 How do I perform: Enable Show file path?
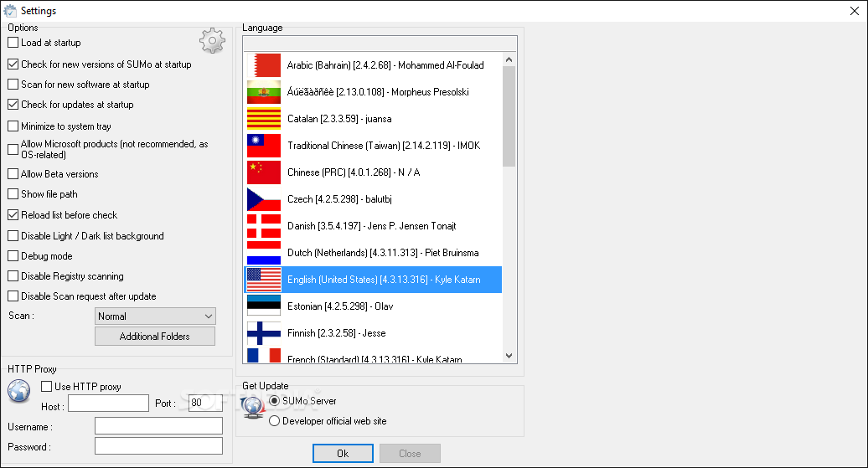[x=13, y=194]
